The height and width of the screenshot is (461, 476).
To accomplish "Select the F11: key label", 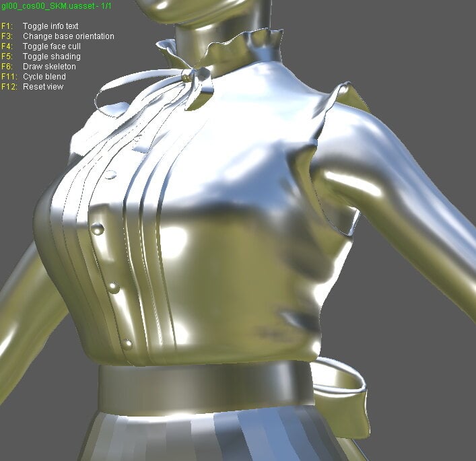I will pos(9,77).
